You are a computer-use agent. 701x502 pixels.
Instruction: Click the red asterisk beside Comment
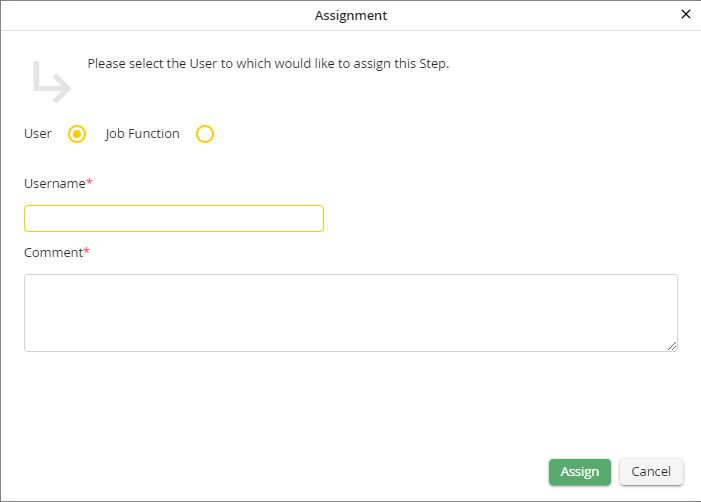[86, 252]
